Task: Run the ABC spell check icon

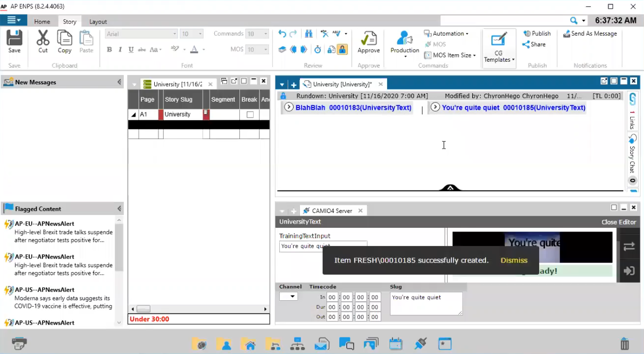Action: pyautogui.click(x=337, y=34)
